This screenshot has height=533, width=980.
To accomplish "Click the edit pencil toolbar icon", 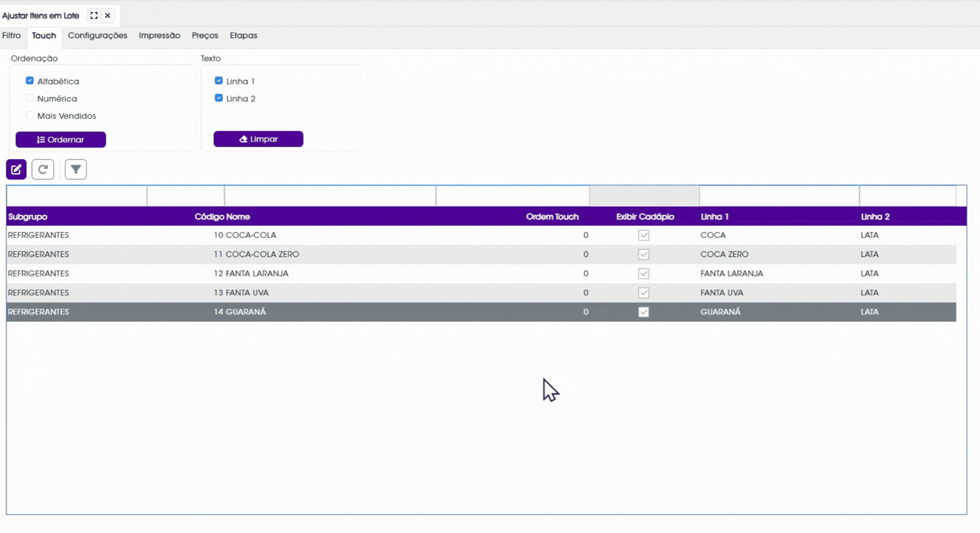I will [x=16, y=169].
